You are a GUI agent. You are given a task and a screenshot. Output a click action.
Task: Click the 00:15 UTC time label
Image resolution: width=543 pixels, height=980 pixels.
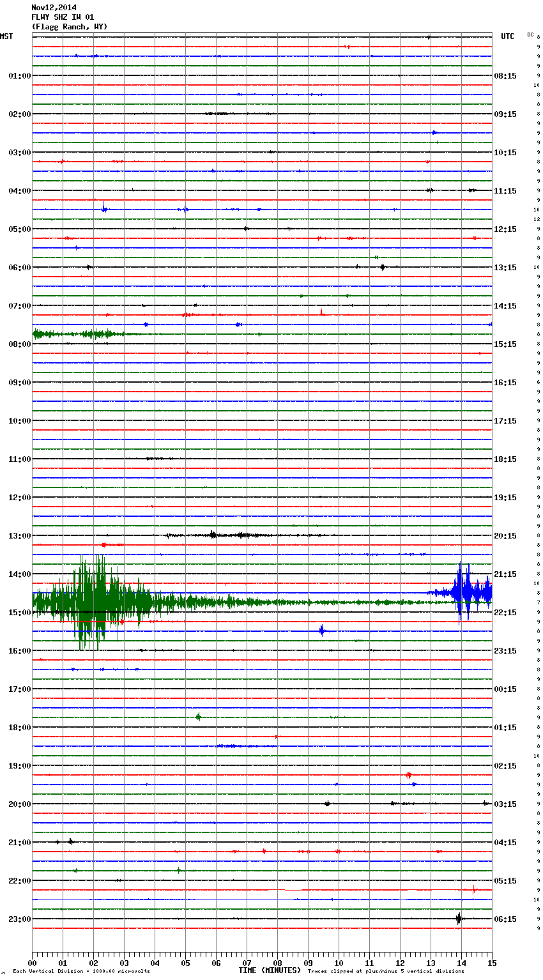point(505,689)
